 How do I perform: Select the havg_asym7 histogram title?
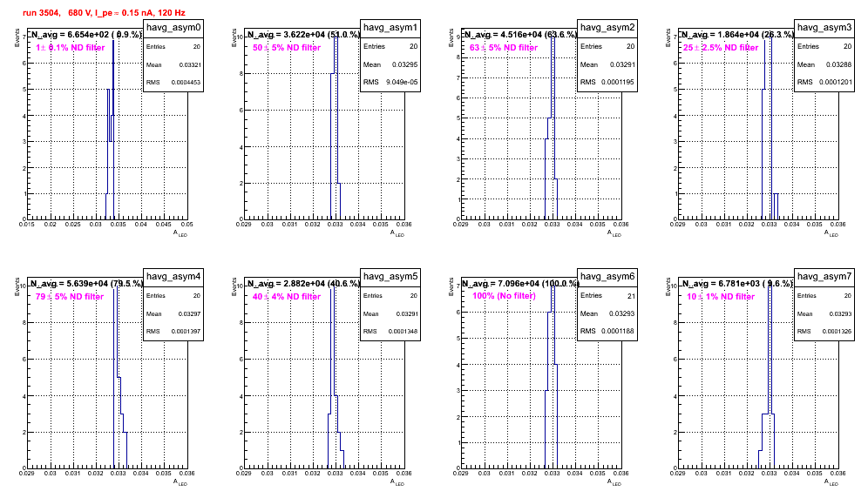(x=824, y=277)
